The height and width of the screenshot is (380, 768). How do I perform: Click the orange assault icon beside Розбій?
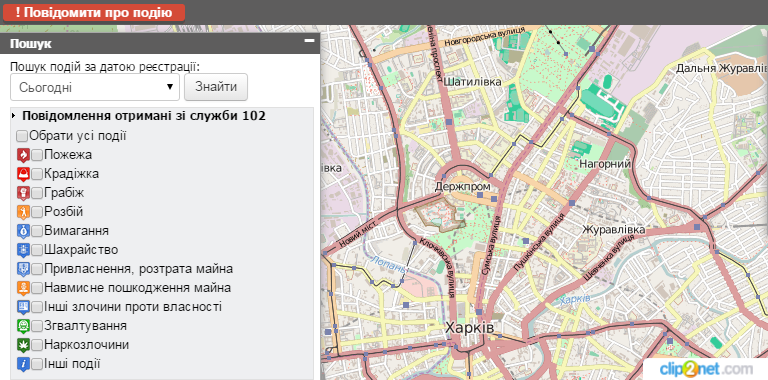[x=23, y=212]
